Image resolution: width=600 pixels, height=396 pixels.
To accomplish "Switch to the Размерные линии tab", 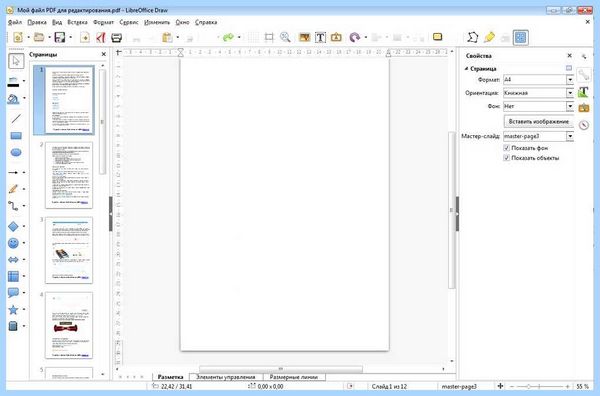I will tap(294, 377).
